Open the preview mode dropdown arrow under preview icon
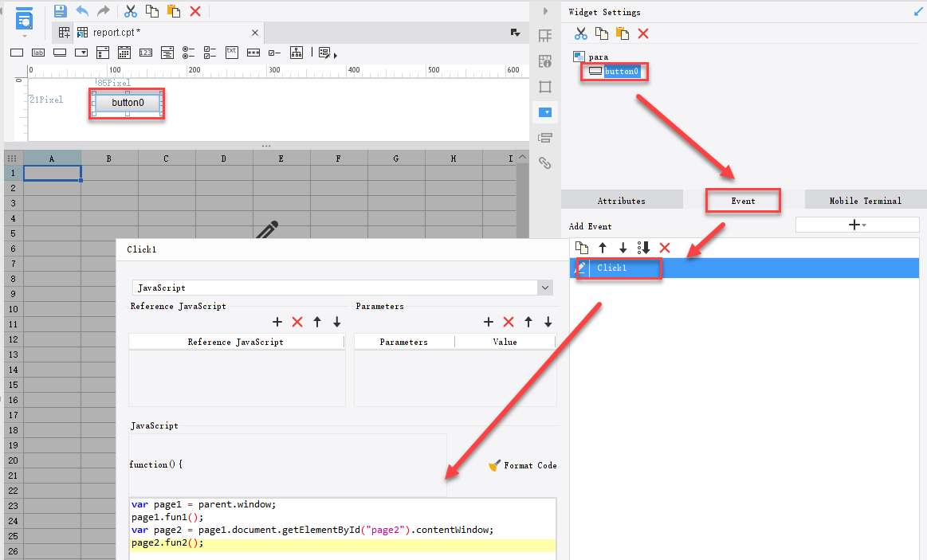Viewport: 927px width, 560px height. tap(24, 37)
